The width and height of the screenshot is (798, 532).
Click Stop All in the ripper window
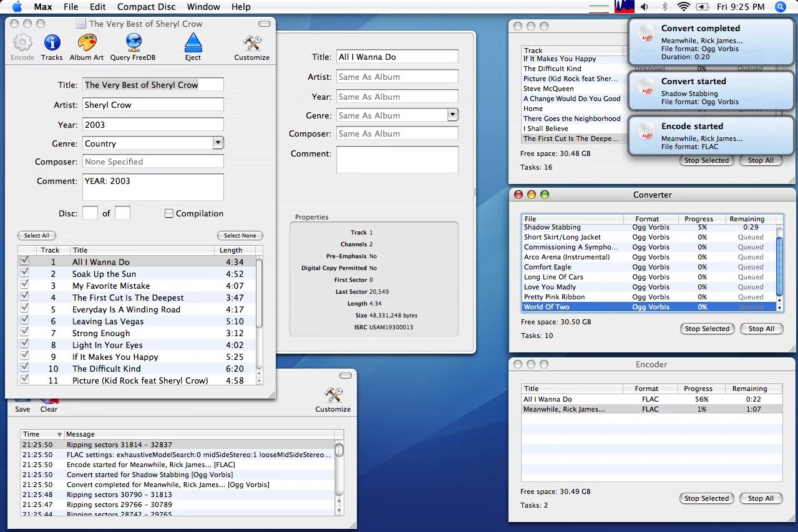click(x=761, y=160)
